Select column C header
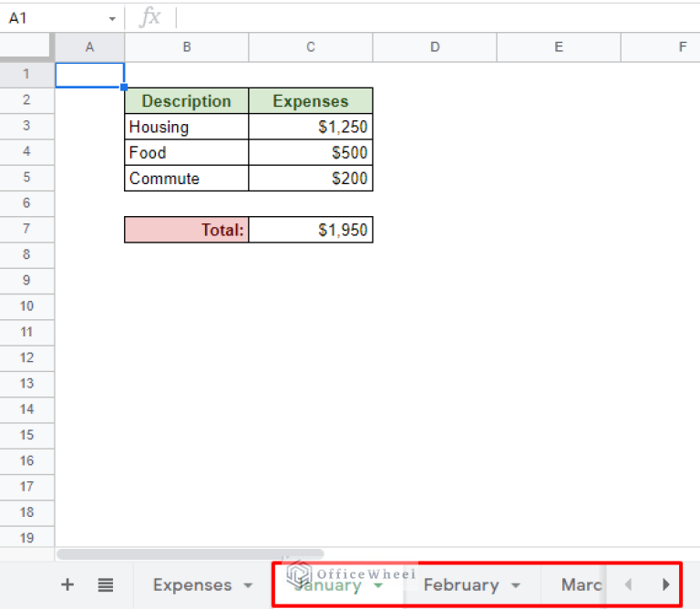The width and height of the screenshot is (700, 609). click(311, 47)
